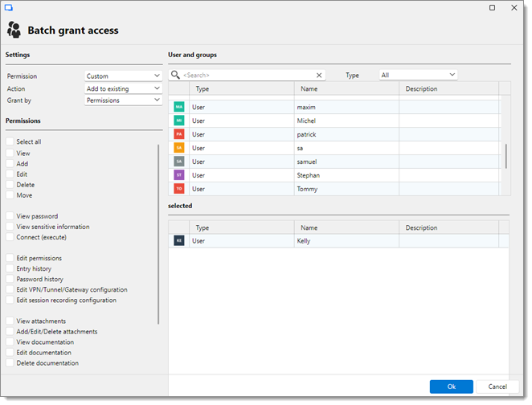Enable the Move permission checkbox
Screen dimensions: 532x405
pyautogui.click(x=10, y=195)
